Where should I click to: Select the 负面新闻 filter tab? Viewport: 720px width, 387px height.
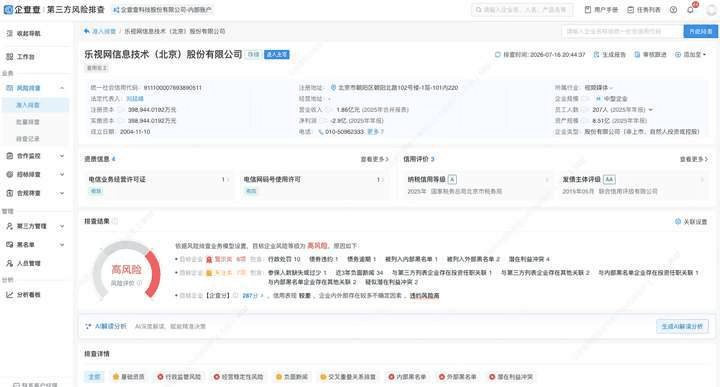pos(292,377)
